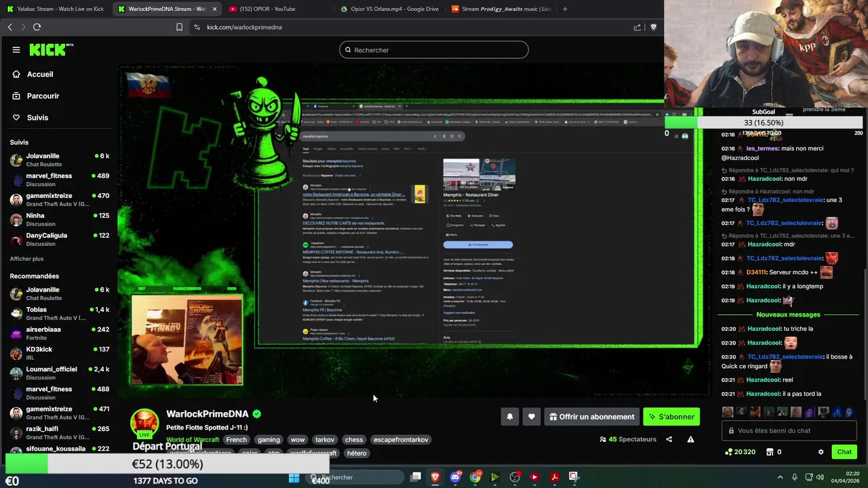The image size is (868, 488).
Task: Open Adobe Acrobat from taskbar
Action: (554, 477)
